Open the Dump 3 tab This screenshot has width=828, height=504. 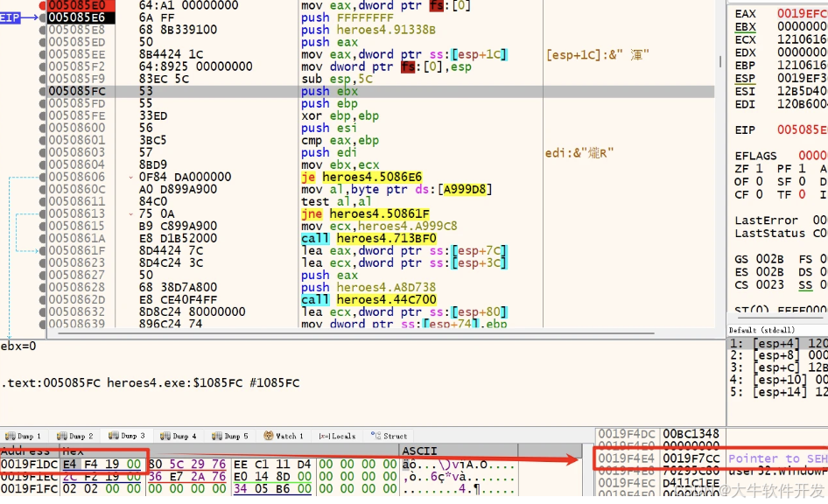coord(127,436)
